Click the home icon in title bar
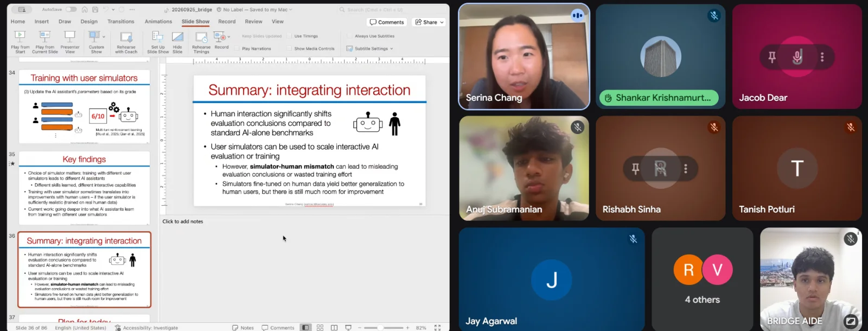The height and width of the screenshot is (331, 868). pos(85,10)
